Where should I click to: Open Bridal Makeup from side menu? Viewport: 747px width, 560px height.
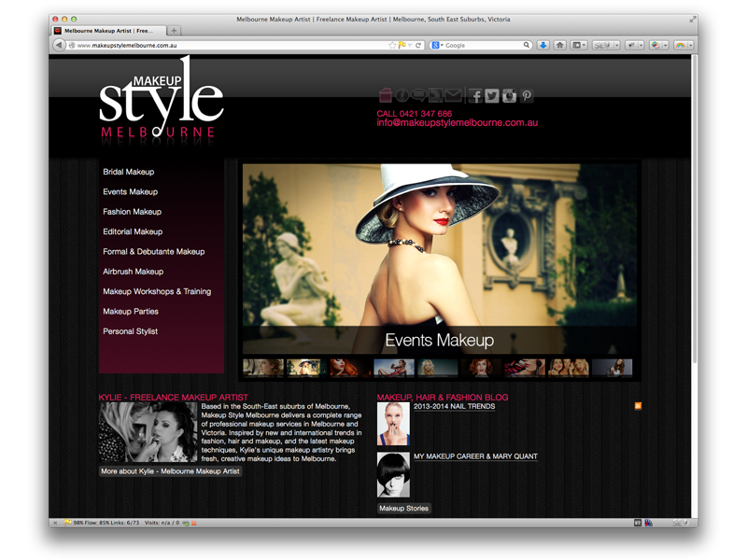click(129, 172)
